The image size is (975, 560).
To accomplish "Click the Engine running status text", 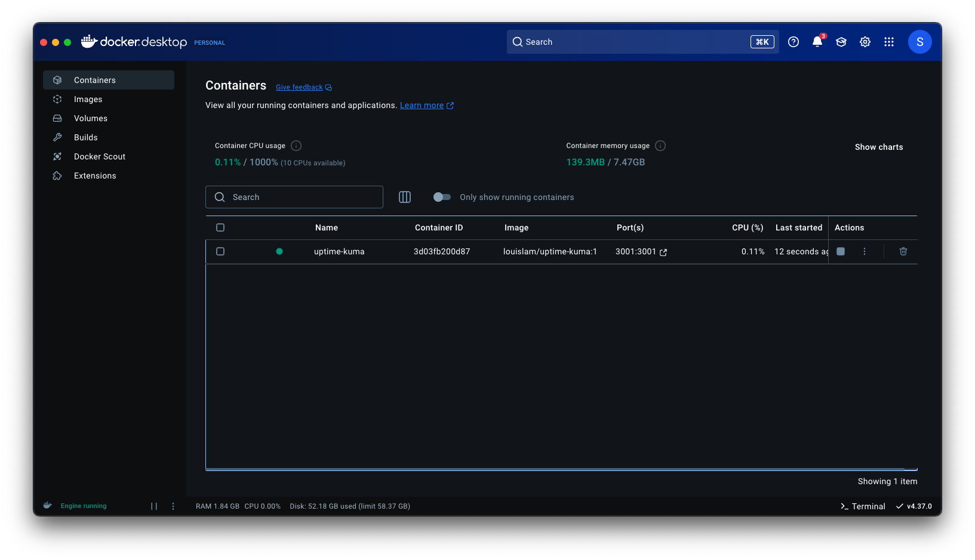I will (84, 506).
